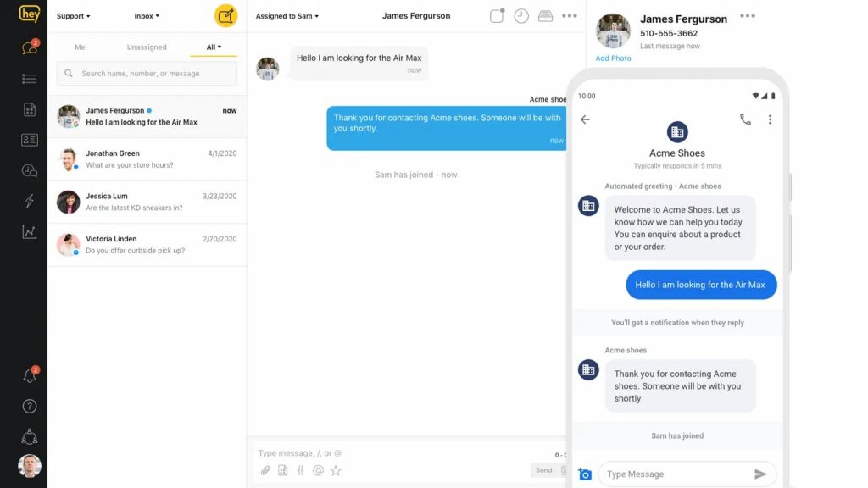This screenshot has height=488, width=868.
Task: Open the analytics chart icon in sidebar
Action: point(30,231)
